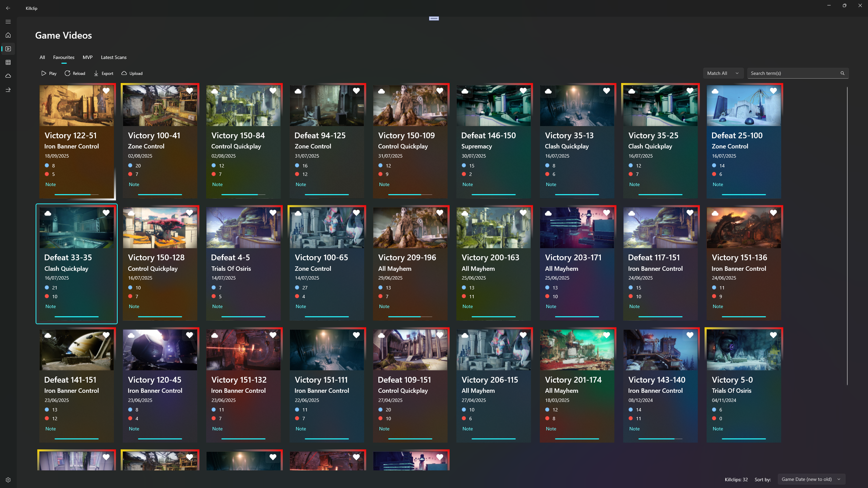Toggle favourite on Victory 5-0 Trials clip
Screen dimensions: 868x488
pyautogui.click(x=773, y=335)
